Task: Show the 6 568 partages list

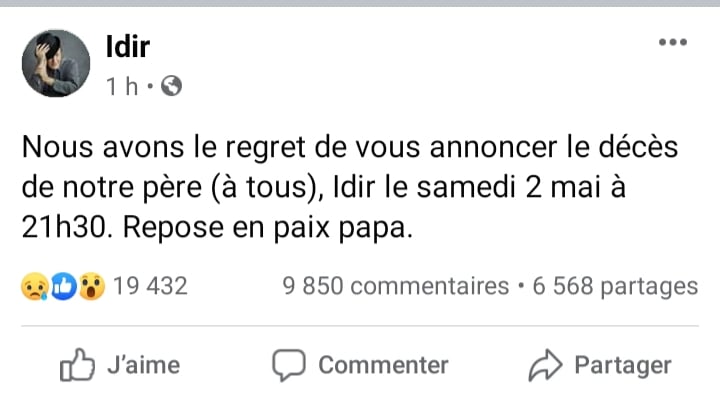Action: coord(615,286)
